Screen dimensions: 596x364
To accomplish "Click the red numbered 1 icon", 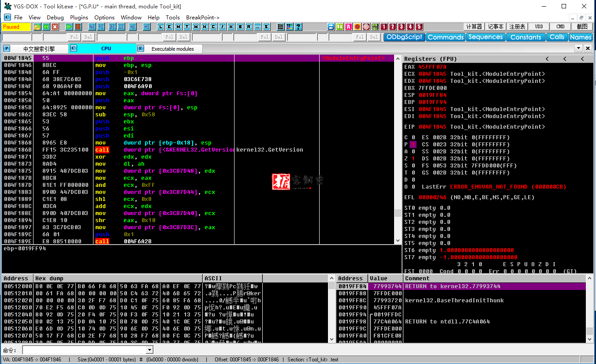I will pos(384,27).
